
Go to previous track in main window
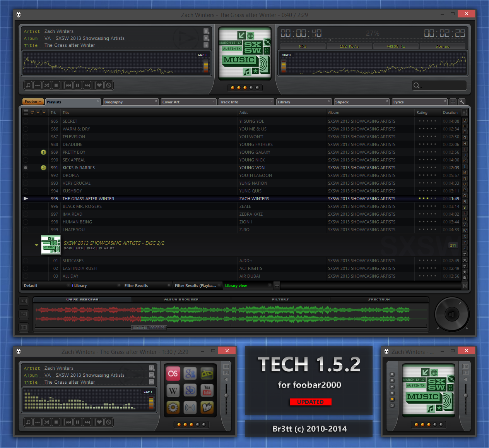(x=68, y=85)
